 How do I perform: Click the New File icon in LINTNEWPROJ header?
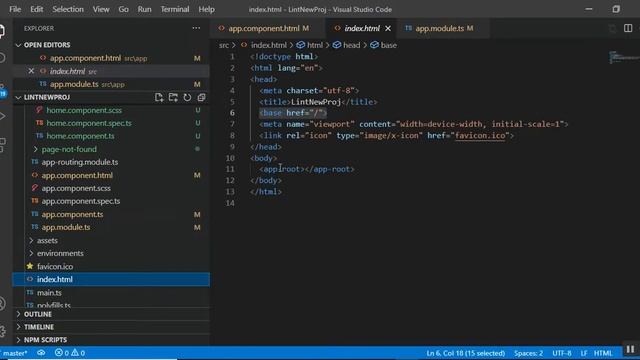pos(159,97)
